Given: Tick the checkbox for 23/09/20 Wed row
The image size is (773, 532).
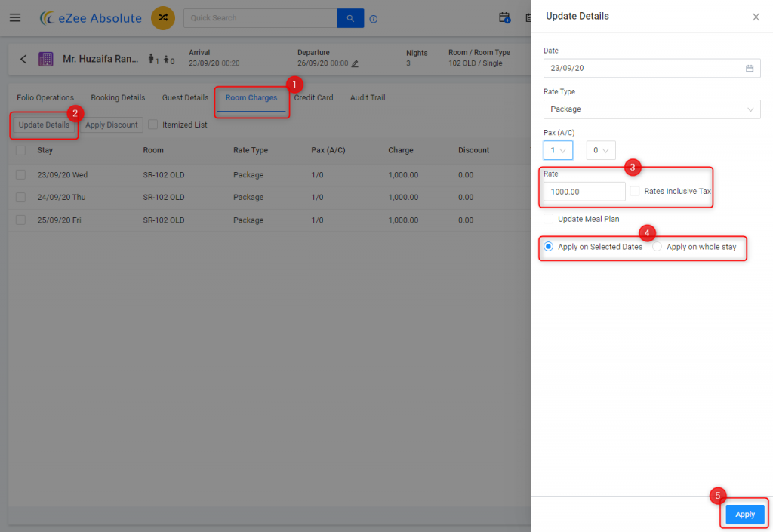Looking at the screenshot, I should [20, 175].
